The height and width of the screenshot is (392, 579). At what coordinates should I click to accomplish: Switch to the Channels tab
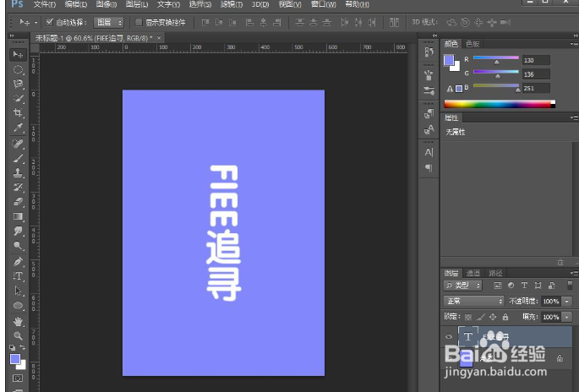tap(473, 273)
